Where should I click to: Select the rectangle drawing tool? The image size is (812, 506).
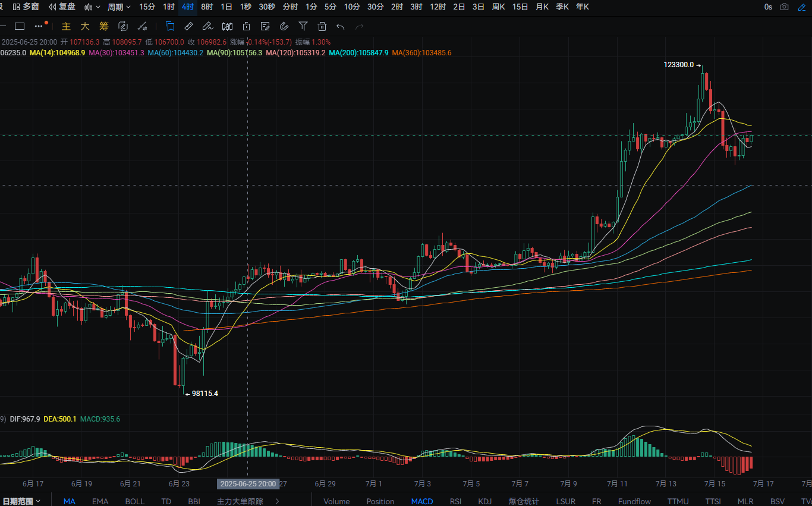pos(20,26)
